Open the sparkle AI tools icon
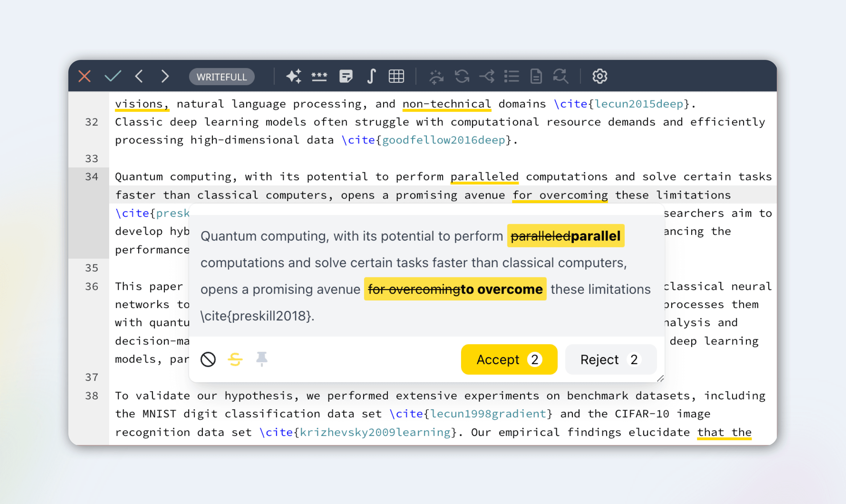The width and height of the screenshot is (846, 504). point(293,76)
